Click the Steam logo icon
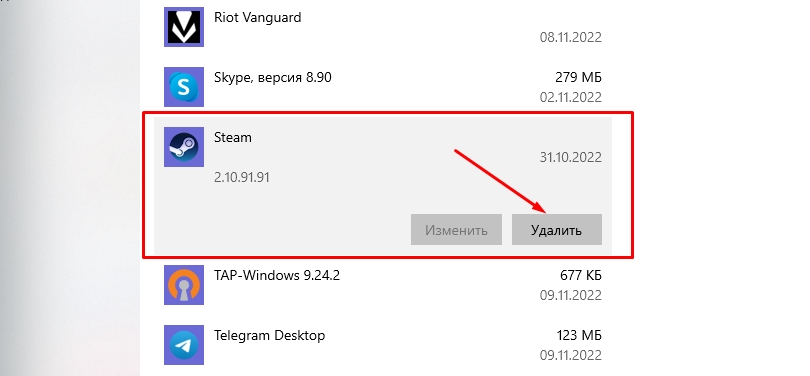810x376 pixels. coord(184,147)
